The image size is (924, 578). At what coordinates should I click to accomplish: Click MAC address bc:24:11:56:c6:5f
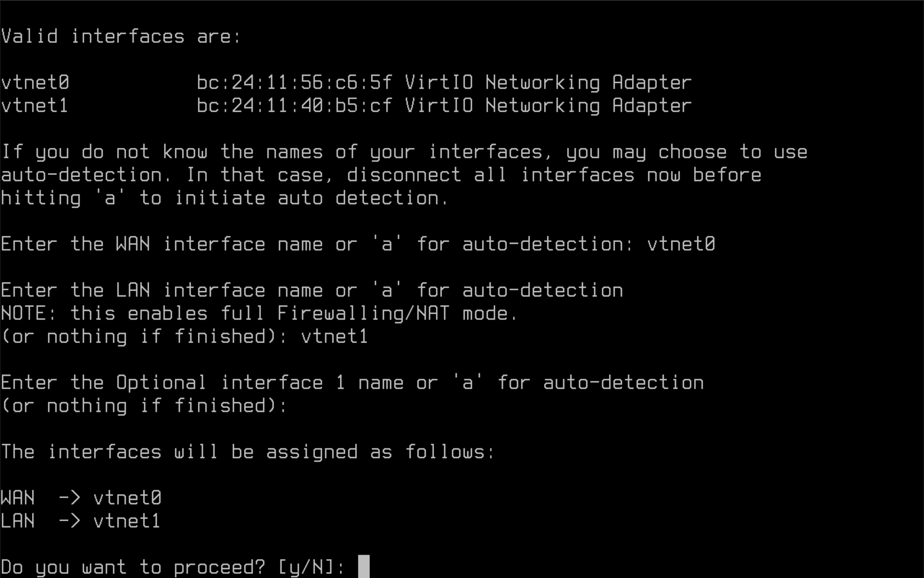294,83
